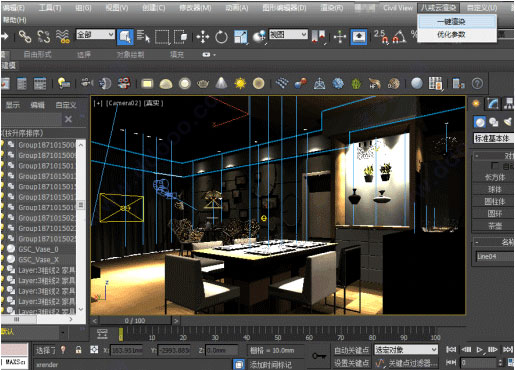
Task: Open the 自定义 menu in scene explorer
Action: (66, 105)
